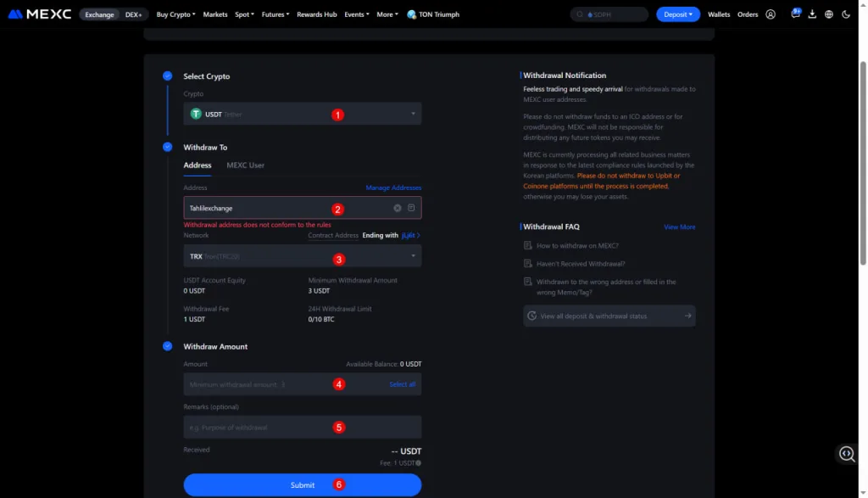Open the Events dropdown menu

(357, 14)
